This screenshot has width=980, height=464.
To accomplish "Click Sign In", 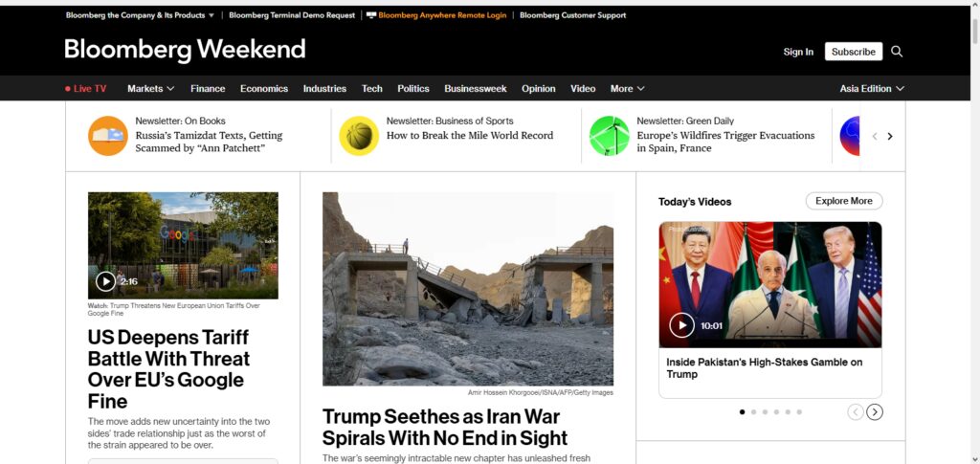I will point(798,52).
